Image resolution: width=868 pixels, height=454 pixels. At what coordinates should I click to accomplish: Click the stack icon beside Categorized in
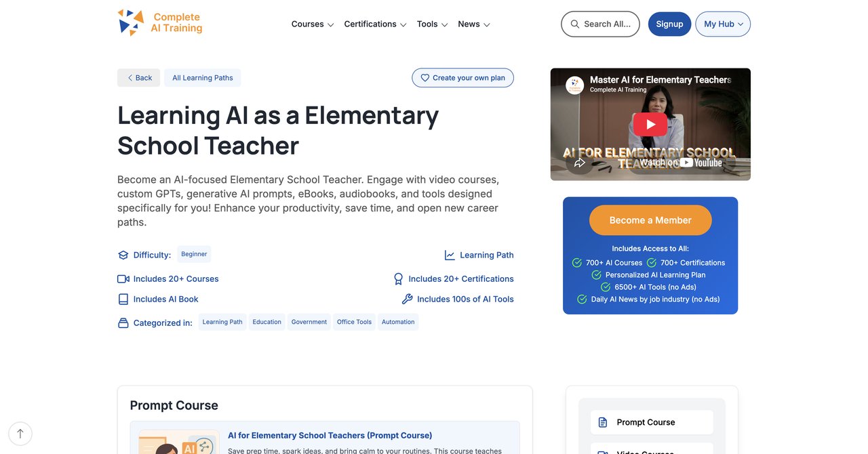[123, 323]
